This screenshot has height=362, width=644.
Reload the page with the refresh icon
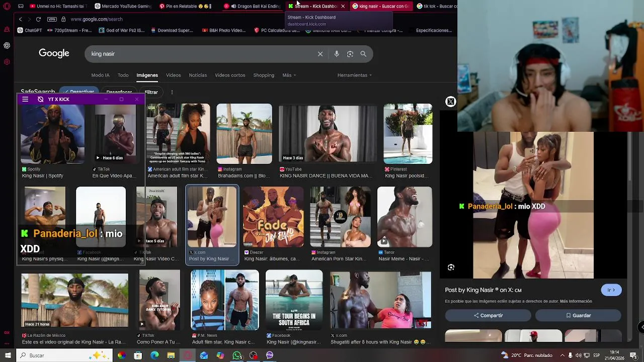[x=38, y=19]
